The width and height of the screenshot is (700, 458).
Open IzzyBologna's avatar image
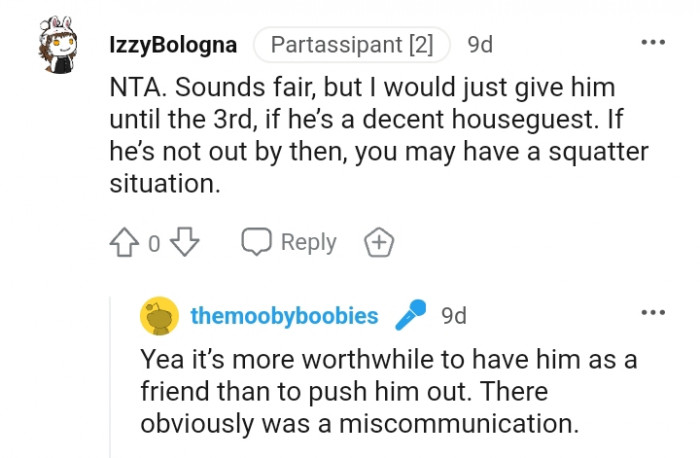pos(57,45)
